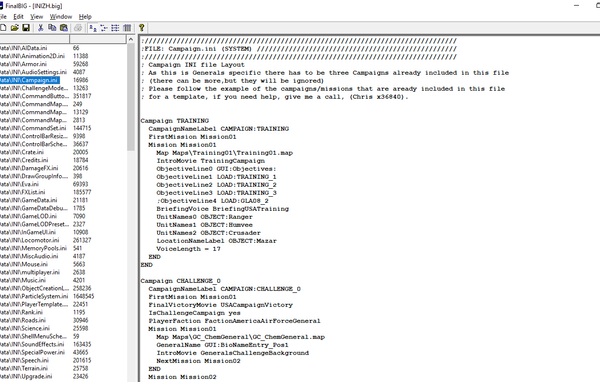Viewport: 600px width, 382px height.
Task: Select DrawGroupInfo entry in file list
Action: (x=34, y=176)
